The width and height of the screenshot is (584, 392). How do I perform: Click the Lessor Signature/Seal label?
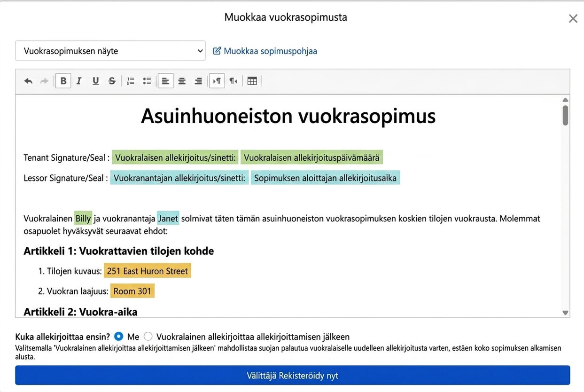(x=66, y=178)
